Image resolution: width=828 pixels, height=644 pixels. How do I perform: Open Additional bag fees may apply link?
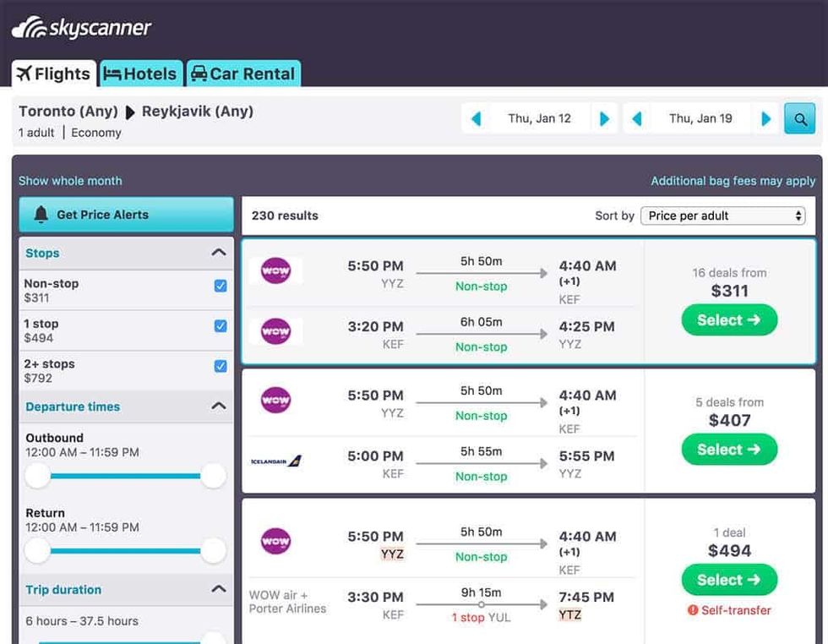click(733, 181)
